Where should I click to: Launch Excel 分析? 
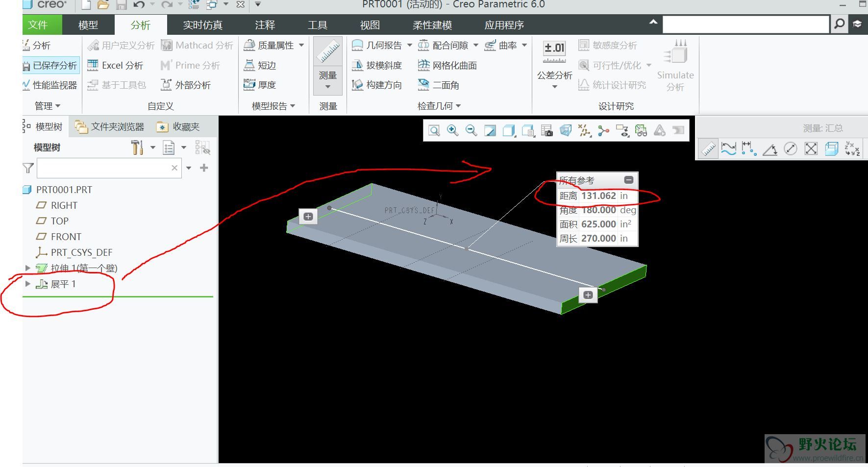(x=115, y=65)
